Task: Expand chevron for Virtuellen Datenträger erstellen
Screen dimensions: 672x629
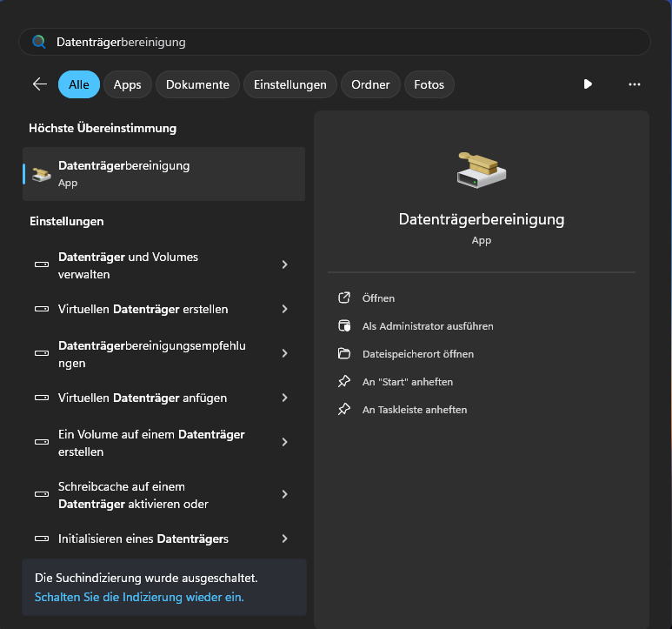Action: tap(284, 309)
